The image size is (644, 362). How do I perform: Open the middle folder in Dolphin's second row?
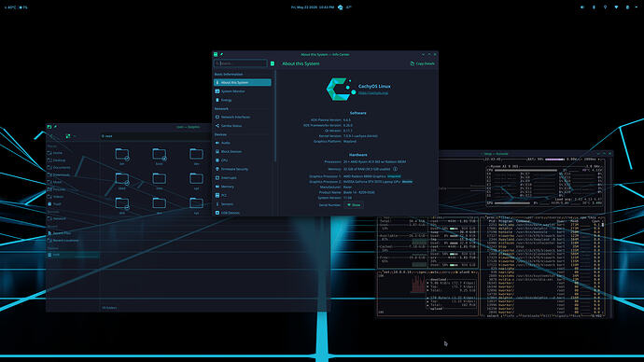pos(160,181)
